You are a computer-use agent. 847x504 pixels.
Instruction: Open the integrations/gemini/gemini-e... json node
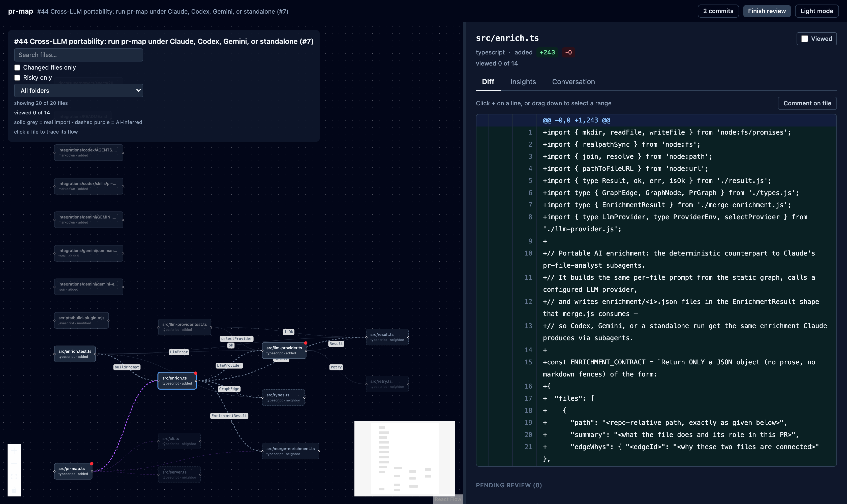tap(88, 287)
